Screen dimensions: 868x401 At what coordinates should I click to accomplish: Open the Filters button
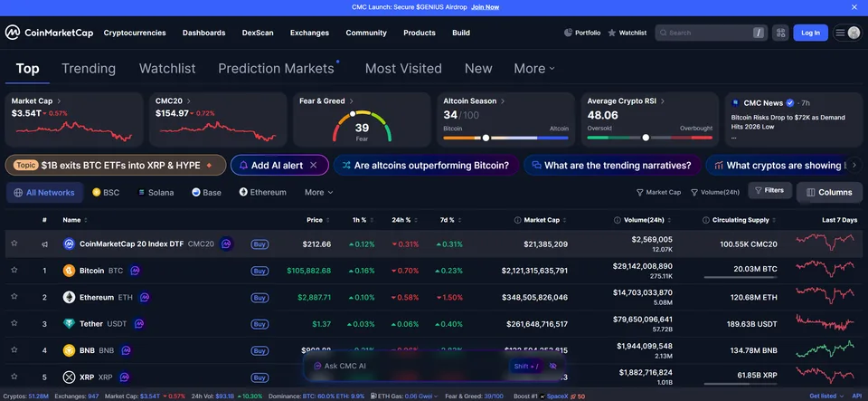pos(770,190)
